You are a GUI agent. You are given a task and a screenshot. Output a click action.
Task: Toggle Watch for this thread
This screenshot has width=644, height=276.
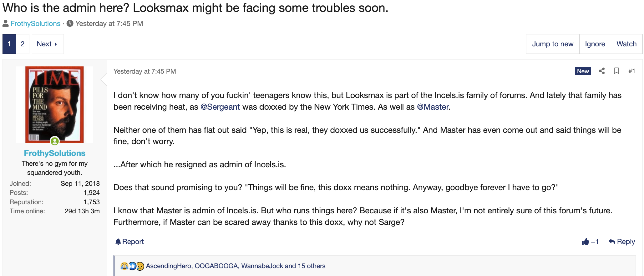click(x=626, y=44)
